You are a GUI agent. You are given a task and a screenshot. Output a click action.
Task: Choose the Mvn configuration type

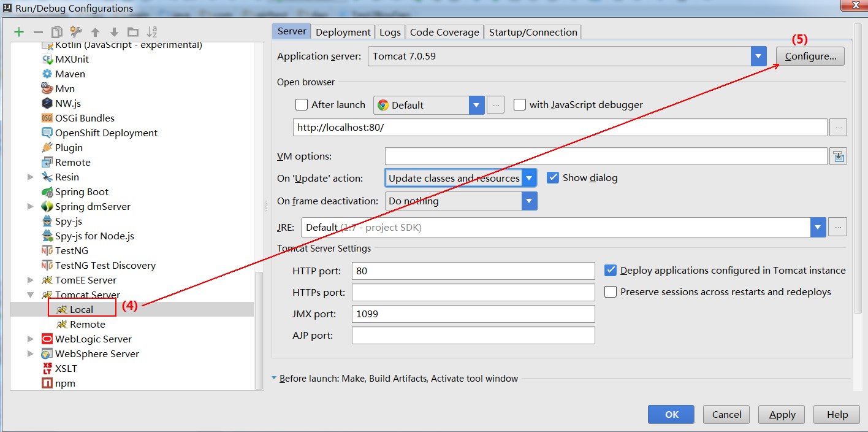(x=58, y=88)
